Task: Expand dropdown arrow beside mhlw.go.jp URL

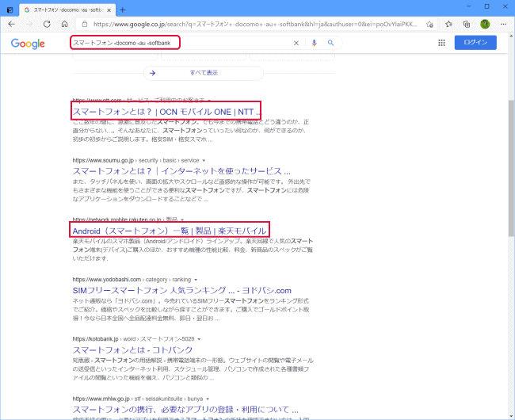Action: coord(208,399)
